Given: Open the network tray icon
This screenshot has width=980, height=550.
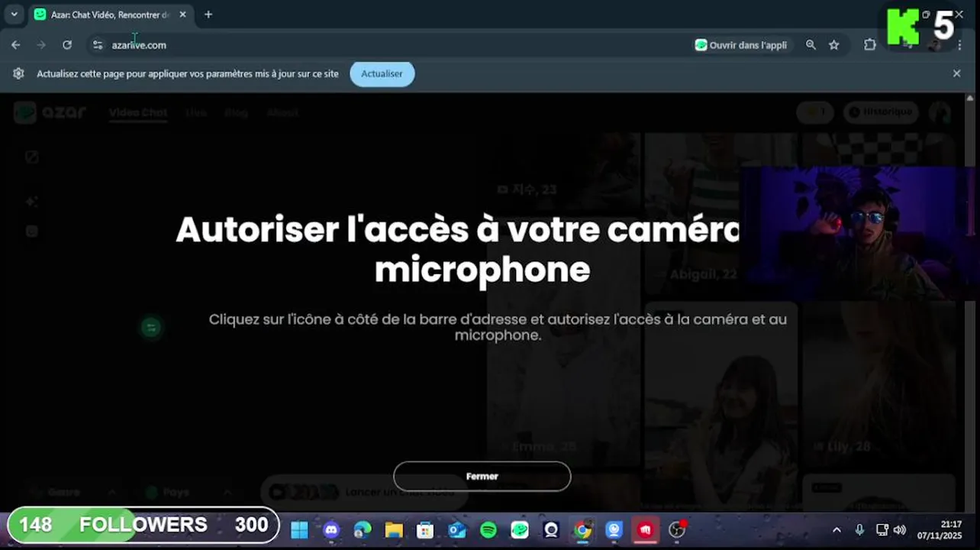Looking at the screenshot, I should pyautogui.click(x=882, y=530).
